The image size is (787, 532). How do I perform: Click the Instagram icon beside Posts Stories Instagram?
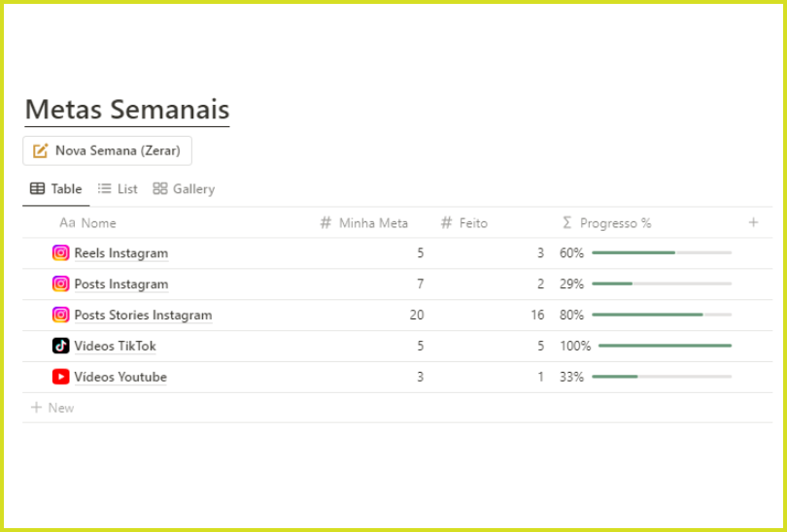tap(61, 315)
